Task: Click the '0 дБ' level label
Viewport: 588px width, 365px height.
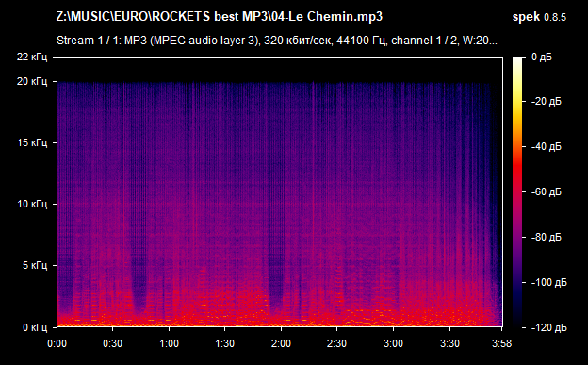Action: (x=542, y=58)
